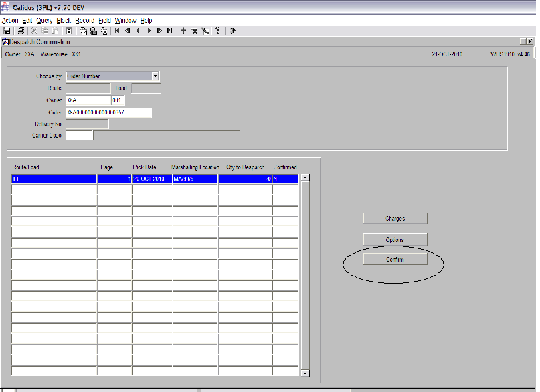Screen dimensions: 540x392
Task: Open the Help menu
Action: pyautogui.click(x=146, y=21)
